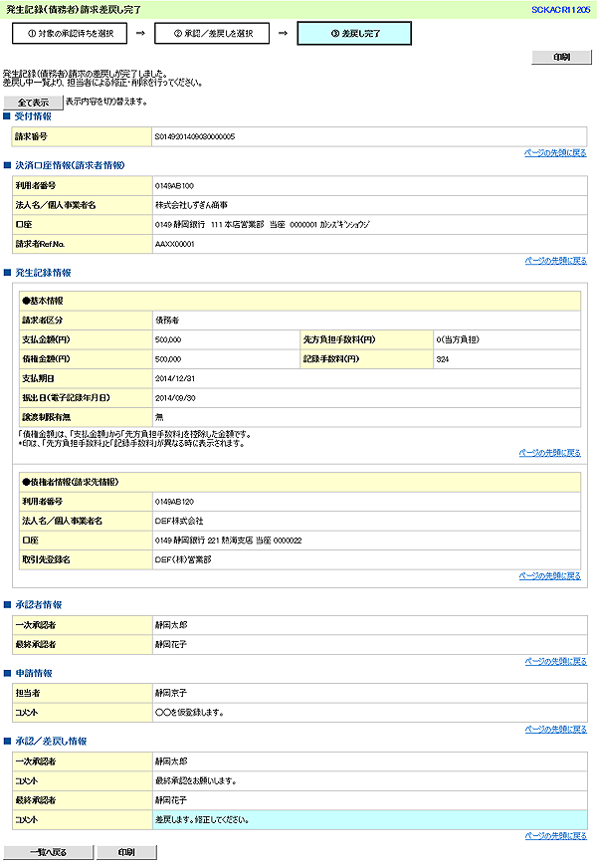Screen dimensions: 597x868
Task: Click ページの先頭に戻る link under 承認/差戻し情報 section
Action: click(555, 836)
